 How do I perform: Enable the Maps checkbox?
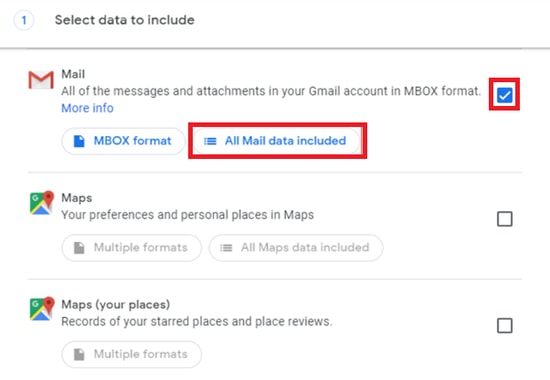(505, 219)
